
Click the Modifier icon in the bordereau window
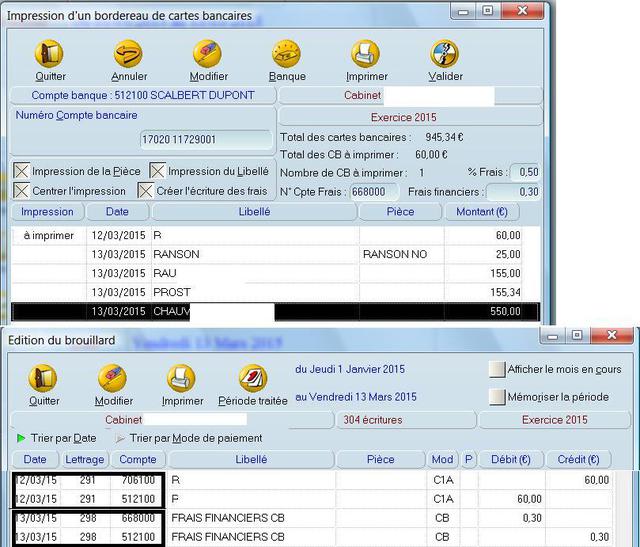[x=208, y=54]
